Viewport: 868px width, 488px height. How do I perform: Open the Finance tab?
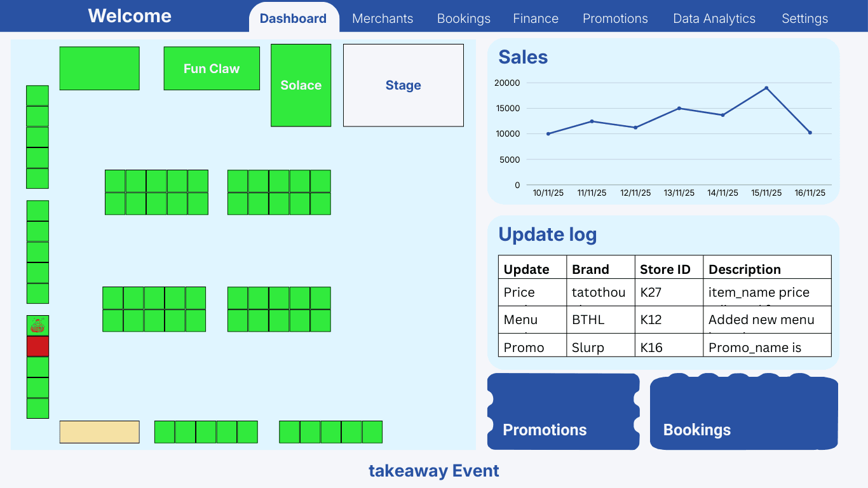click(x=536, y=18)
